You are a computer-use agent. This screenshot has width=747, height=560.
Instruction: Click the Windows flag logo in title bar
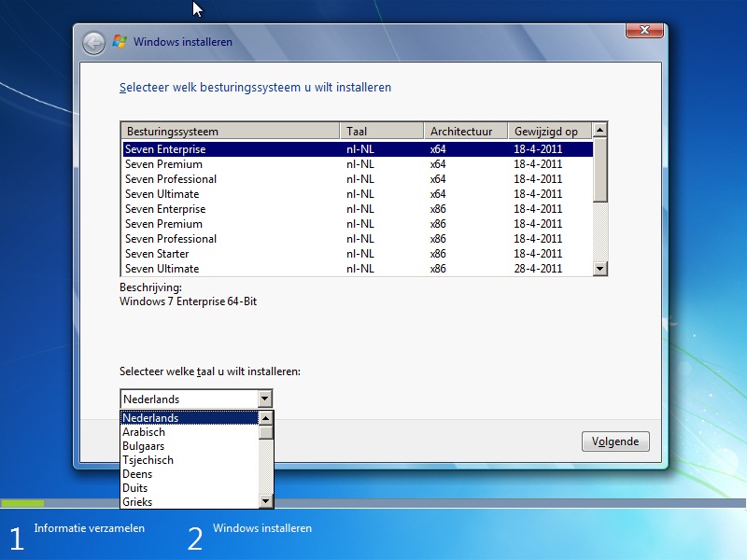120,42
